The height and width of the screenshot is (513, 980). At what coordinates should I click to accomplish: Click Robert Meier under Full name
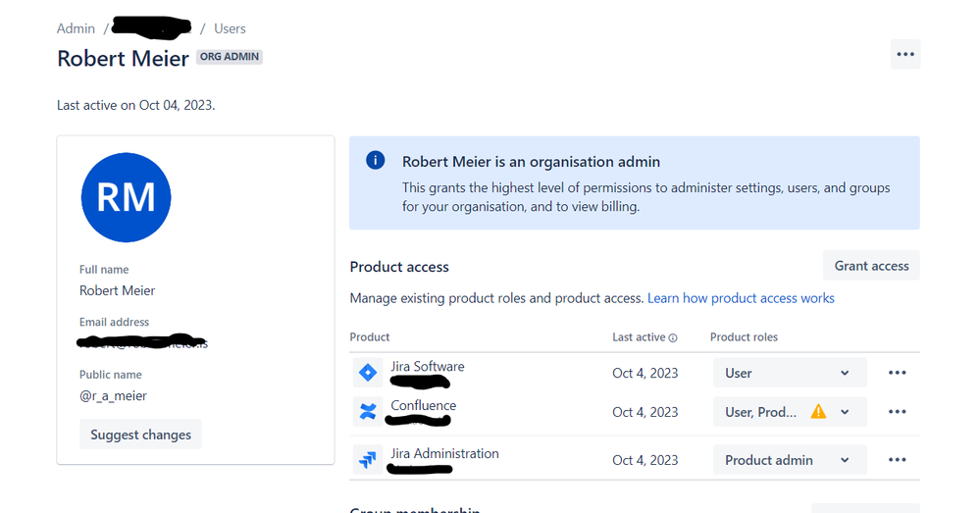[117, 290]
